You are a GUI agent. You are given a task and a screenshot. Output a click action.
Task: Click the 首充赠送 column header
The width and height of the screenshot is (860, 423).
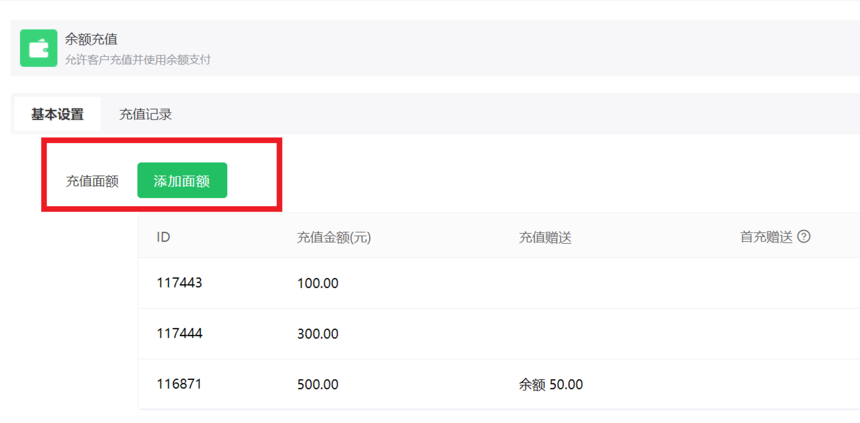[767, 237]
